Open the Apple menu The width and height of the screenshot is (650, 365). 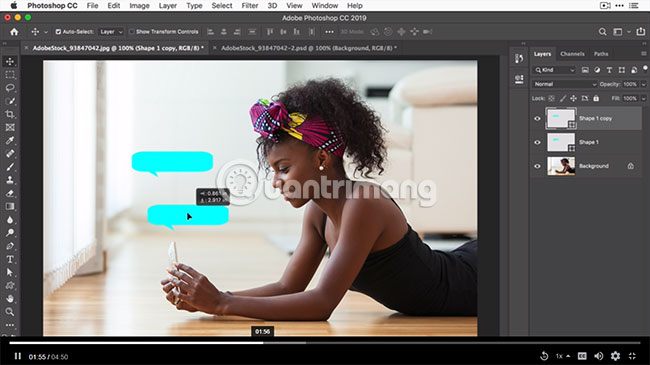(14, 6)
